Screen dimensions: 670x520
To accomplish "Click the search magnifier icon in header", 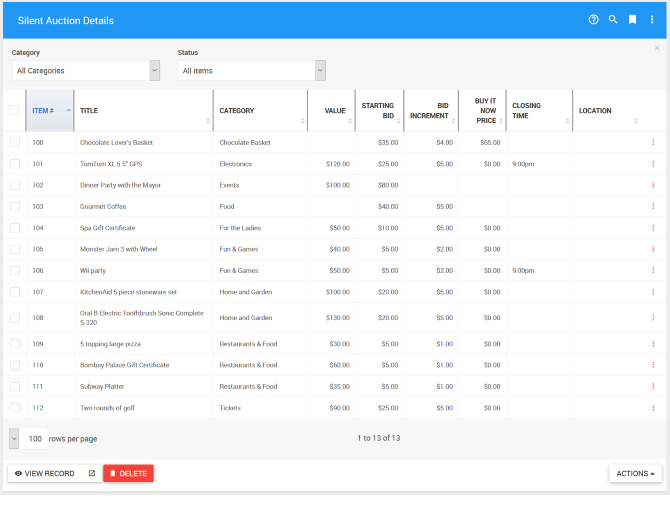I will [x=613, y=20].
